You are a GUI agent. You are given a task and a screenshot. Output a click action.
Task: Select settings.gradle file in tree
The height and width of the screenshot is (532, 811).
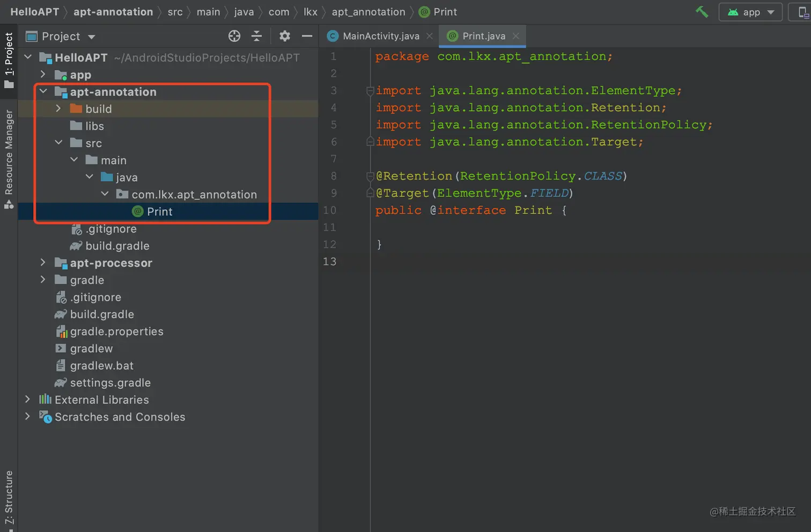click(x=110, y=383)
